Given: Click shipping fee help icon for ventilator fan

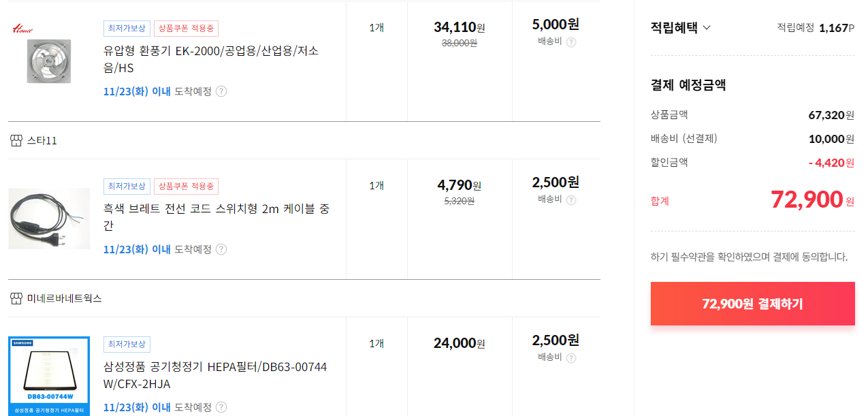Looking at the screenshot, I should pyautogui.click(x=571, y=42).
